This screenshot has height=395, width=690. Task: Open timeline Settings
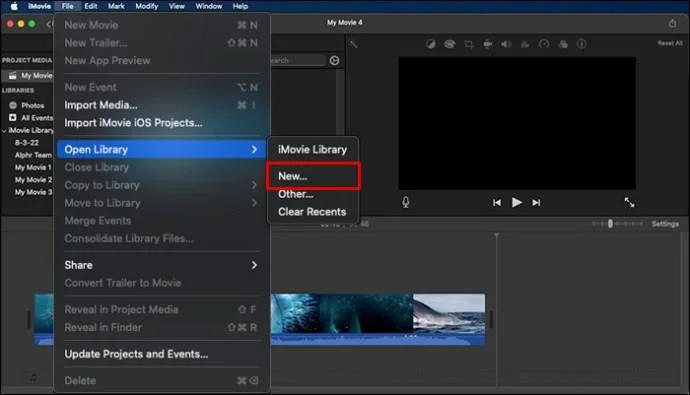coord(665,224)
